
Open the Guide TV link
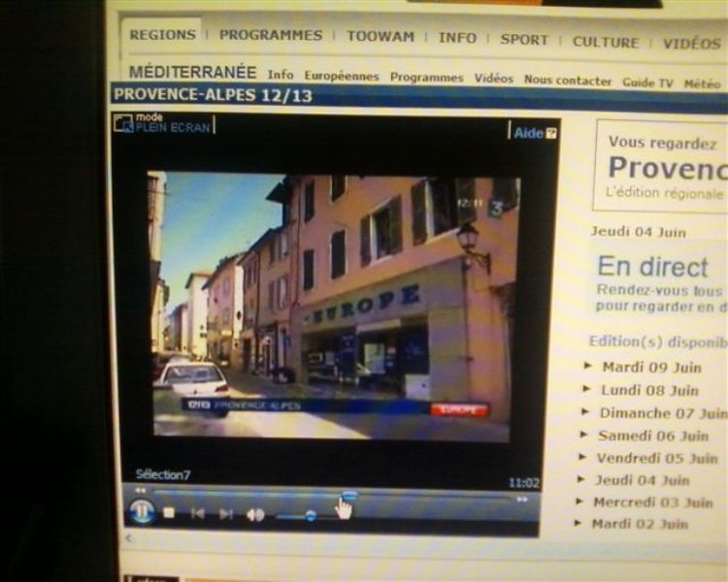[x=647, y=82]
